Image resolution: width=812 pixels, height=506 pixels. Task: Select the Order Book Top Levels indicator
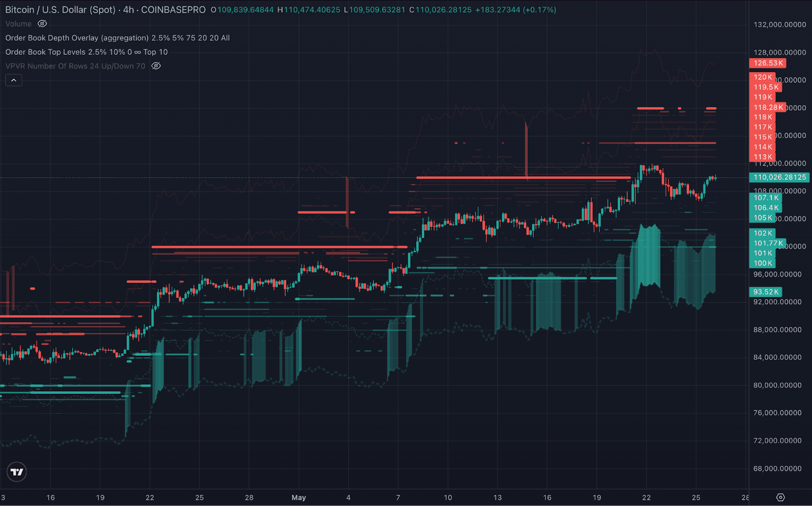tap(46, 52)
